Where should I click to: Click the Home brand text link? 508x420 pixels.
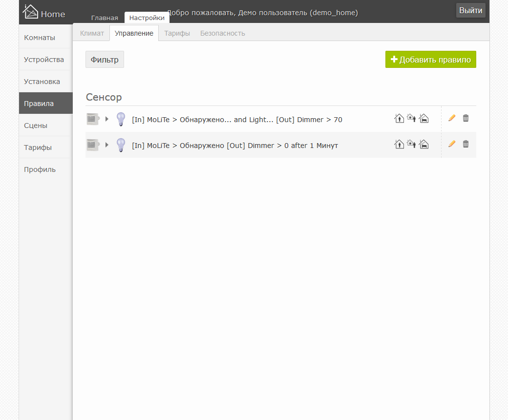coord(53,14)
